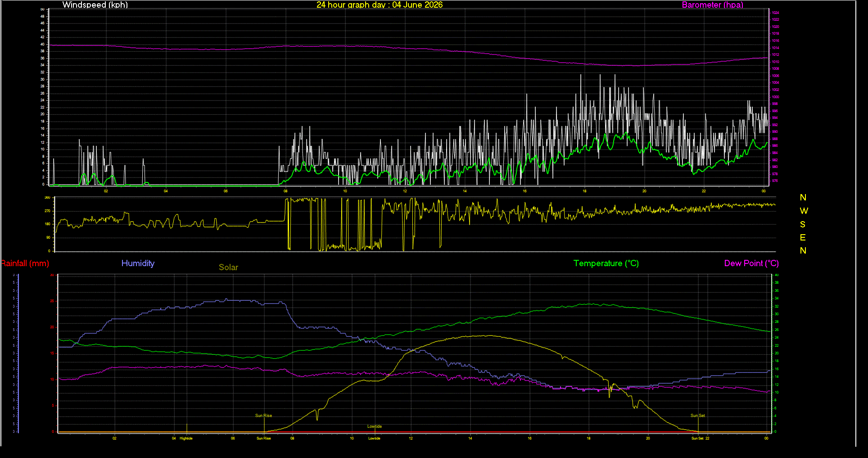Click the red "15" value on rainfall scale
The width and height of the screenshot is (868, 458).
[x=52, y=353]
